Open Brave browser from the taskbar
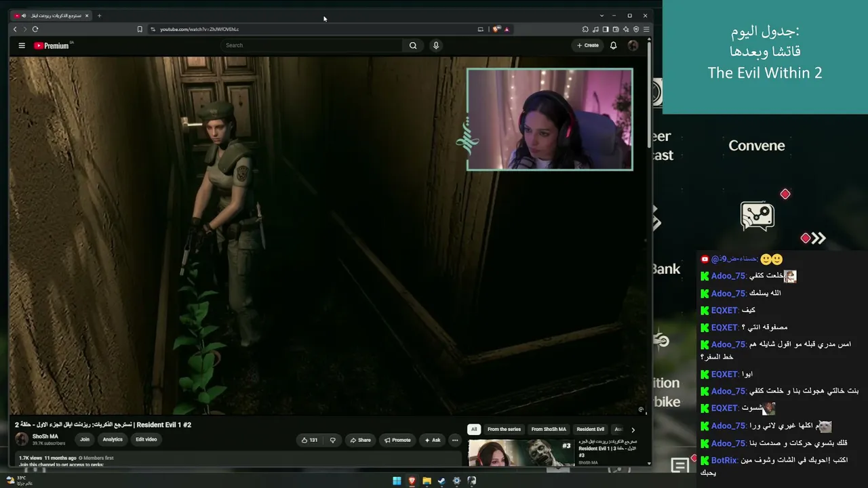Viewport: 868px width, 488px height. (412, 481)
